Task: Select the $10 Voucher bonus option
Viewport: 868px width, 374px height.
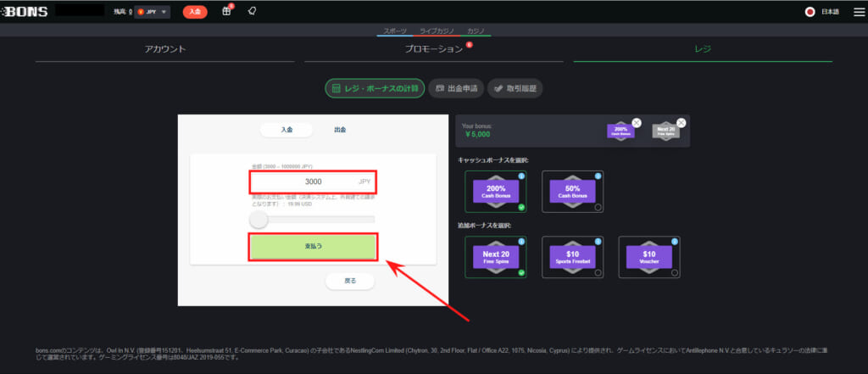Action: pos(648,257)
